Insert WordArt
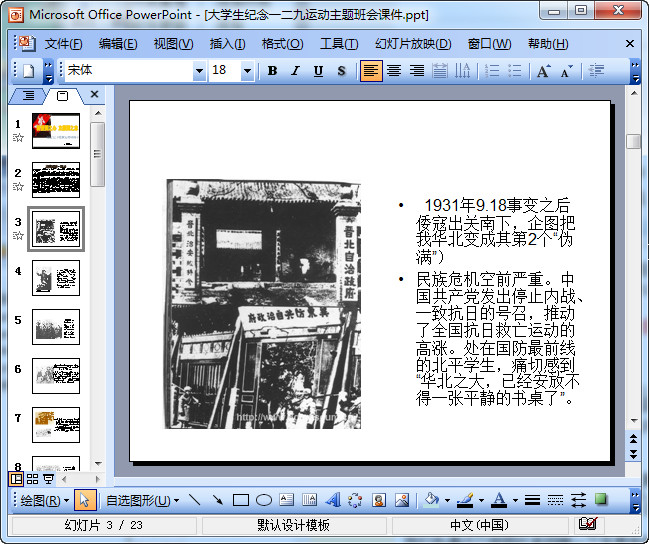The width and height of the screenshot is (649, 544). [x=332, y=500]
